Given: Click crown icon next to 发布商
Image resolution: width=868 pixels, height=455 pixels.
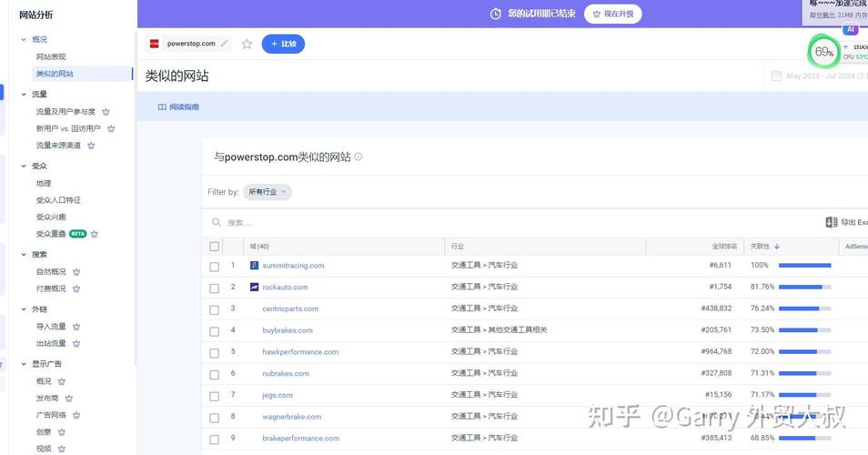Looking at the screenshot, I should coord(69,398).
